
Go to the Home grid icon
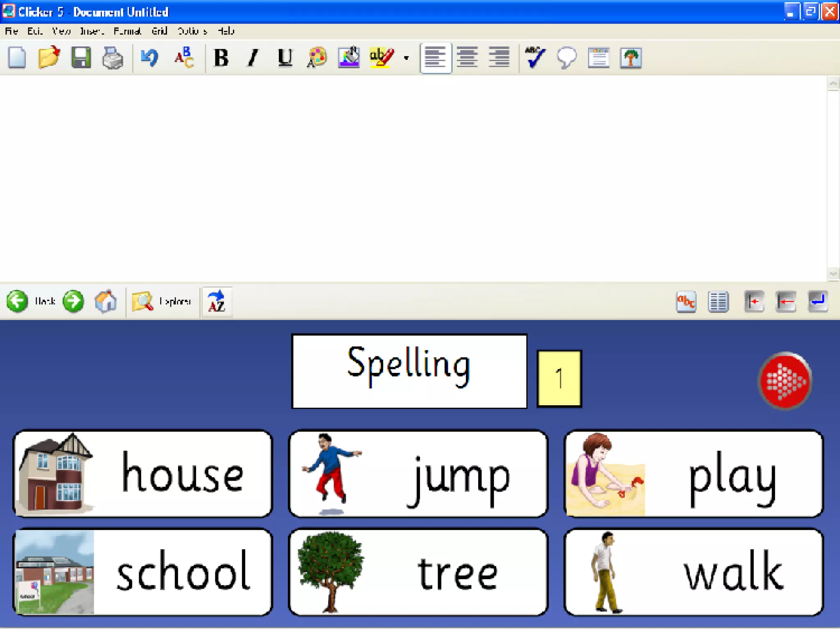[106, 301]
